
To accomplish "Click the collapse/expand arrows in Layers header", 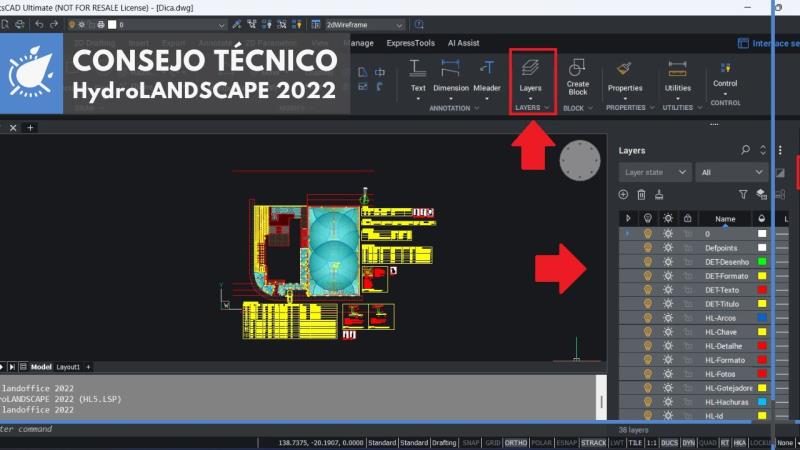I will (x=763, y=150).
